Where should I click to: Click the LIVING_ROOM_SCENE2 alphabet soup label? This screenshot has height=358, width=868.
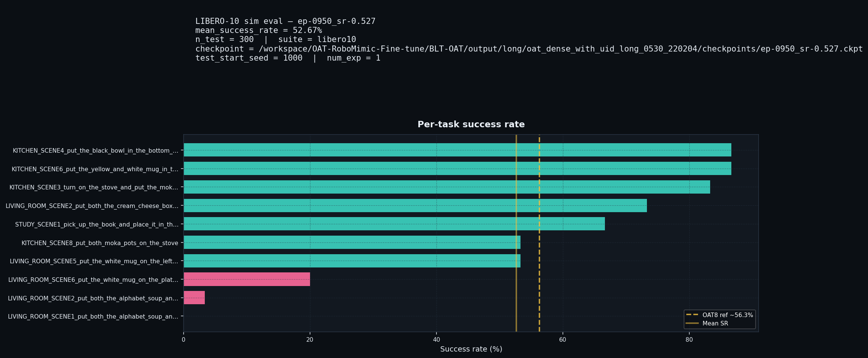click(93, 299)
